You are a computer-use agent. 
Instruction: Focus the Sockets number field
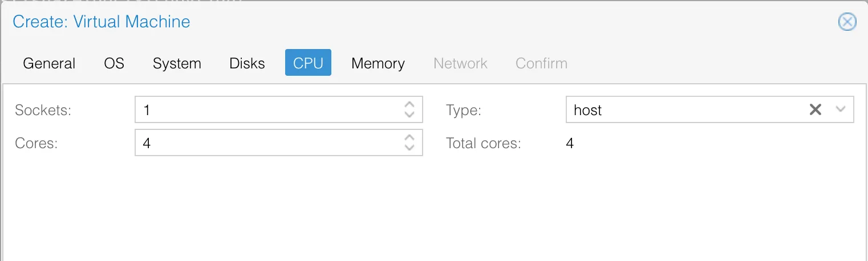click(x=269, y=109)
